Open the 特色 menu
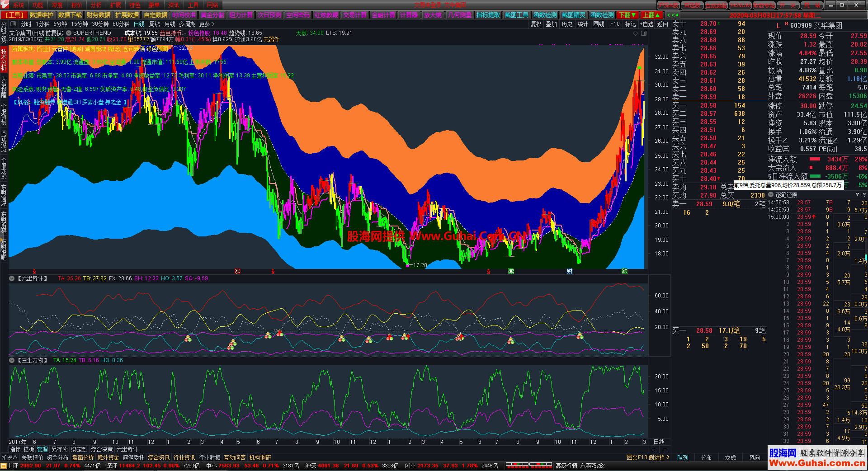This screenshot has width=868, height=471. point(135,5)
